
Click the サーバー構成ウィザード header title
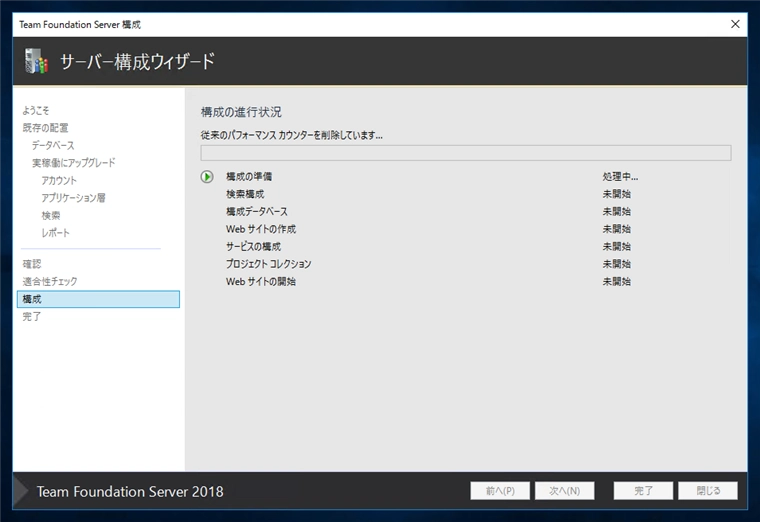click(x=137, y=62)
